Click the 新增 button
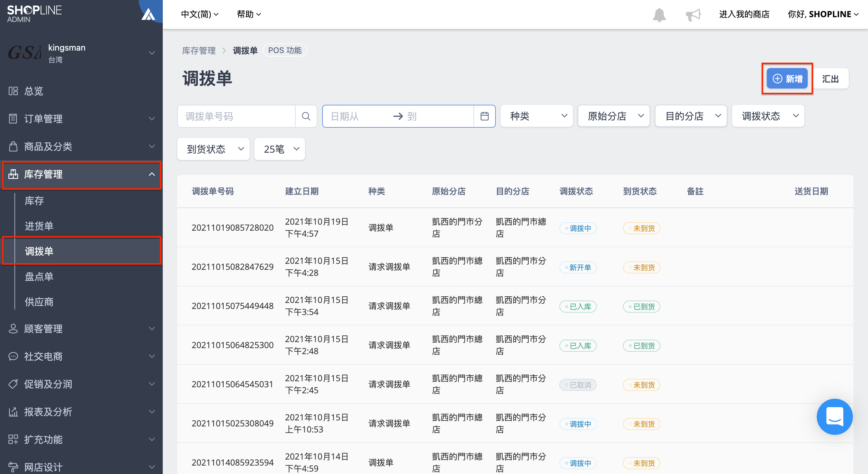The height and width of the screenshot is (474, 868). pyautogui.click(x=787, y=78)
